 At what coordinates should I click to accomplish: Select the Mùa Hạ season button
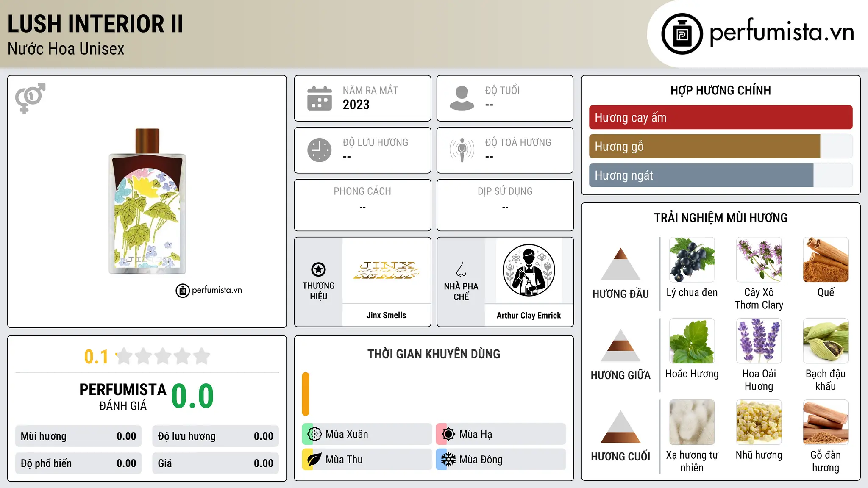click(x=501, y=434)
